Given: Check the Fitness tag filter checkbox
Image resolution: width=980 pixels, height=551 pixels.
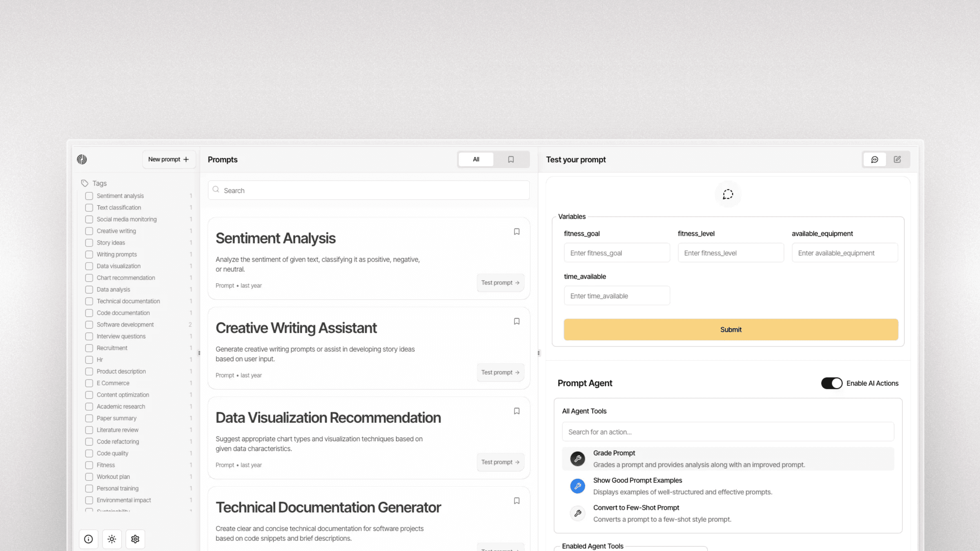Looking at the screenshot, I should click(x=89, y=465).
